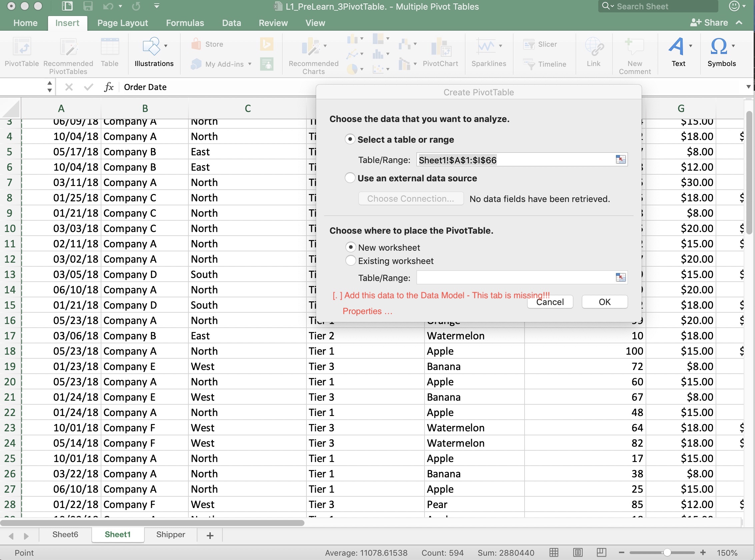This screenshot has height=560, width=755.
Task: Click the Sparklines icon
Action: click(x=486, y=47)
